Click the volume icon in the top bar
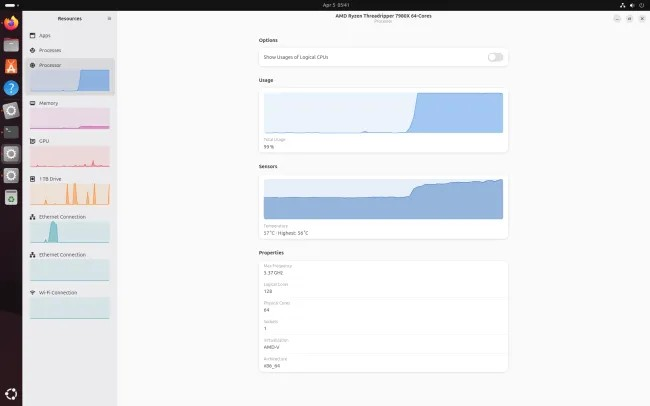Screen dimensions: 650x406 click(x=630, y=4)
